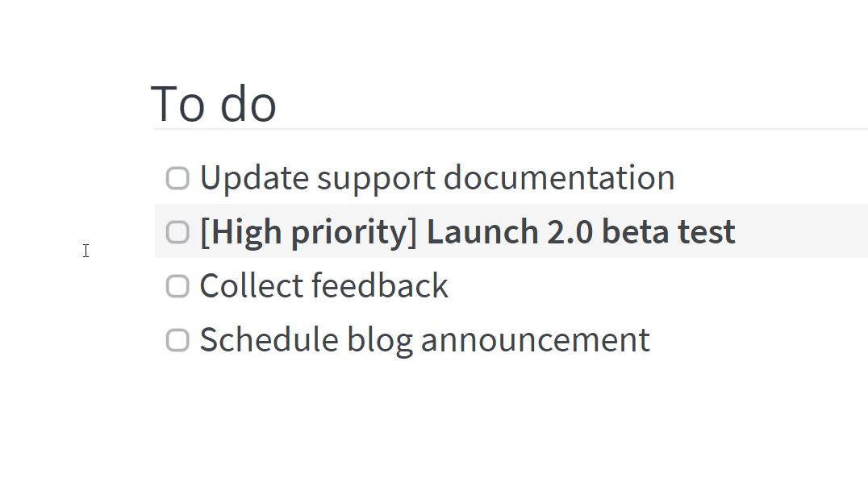Click the word blog in last item

tap(380, 342)
